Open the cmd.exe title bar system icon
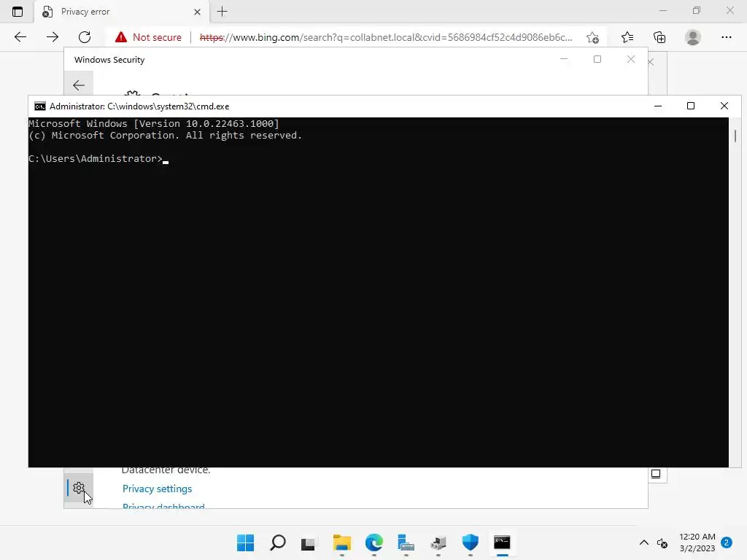Image resolution: width=747 pixels, height=560 pixels. pyautogui.click(x=40, y=106)
